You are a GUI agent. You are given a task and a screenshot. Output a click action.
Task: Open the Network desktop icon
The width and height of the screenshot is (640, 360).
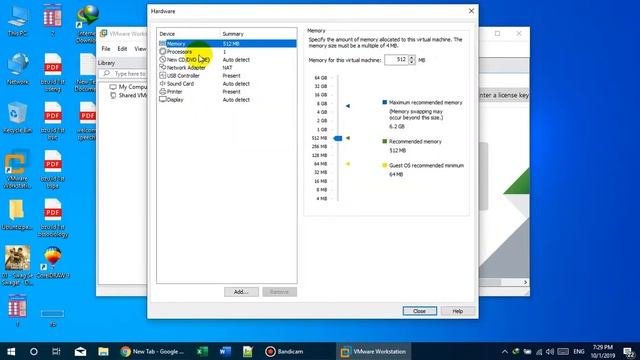18,68
